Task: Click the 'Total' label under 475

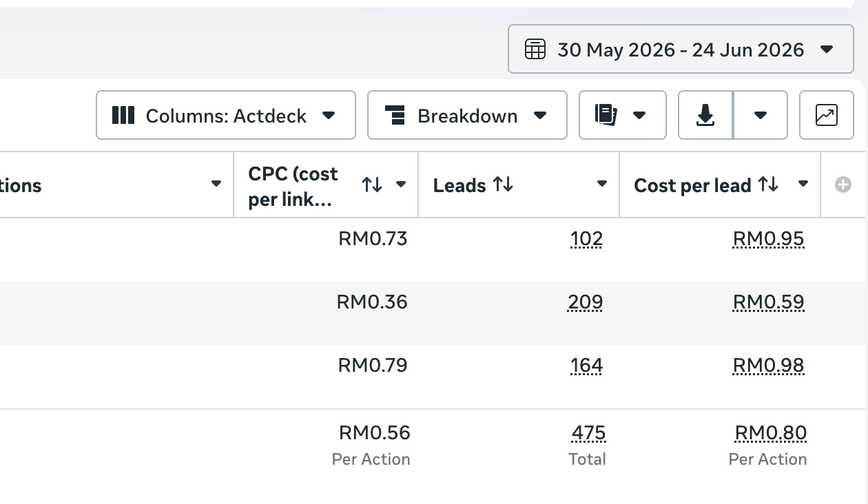Action: coord(587,459)
